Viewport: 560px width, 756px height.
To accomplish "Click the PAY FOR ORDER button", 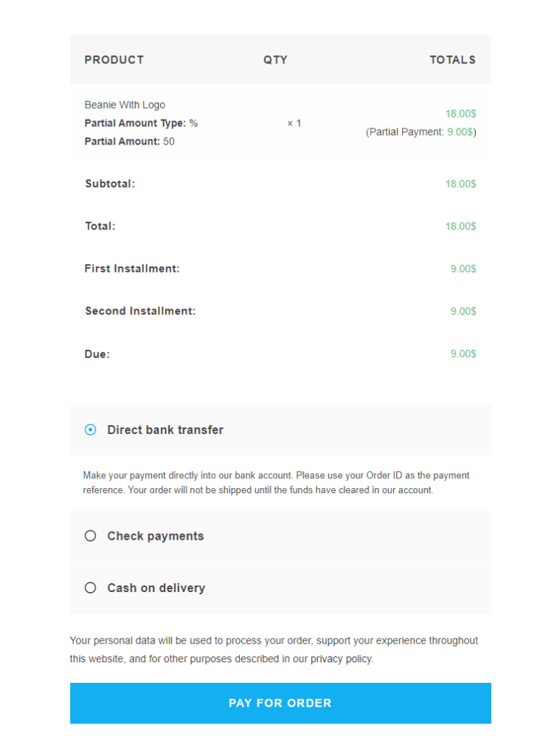I will coord(280,703).
